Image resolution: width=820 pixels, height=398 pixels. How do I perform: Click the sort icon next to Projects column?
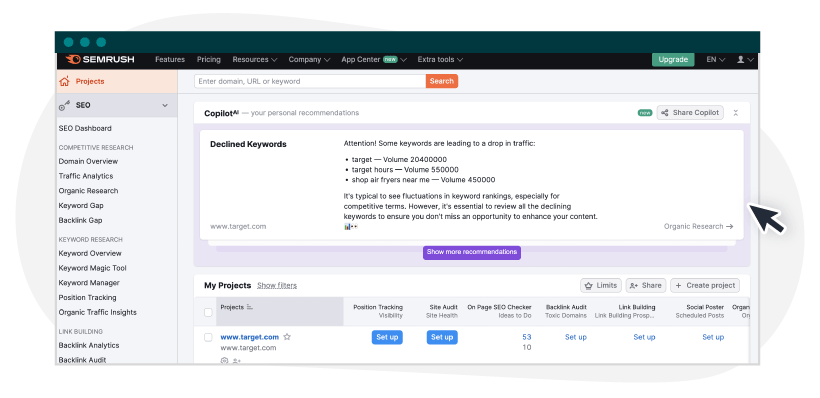point(249,307)
